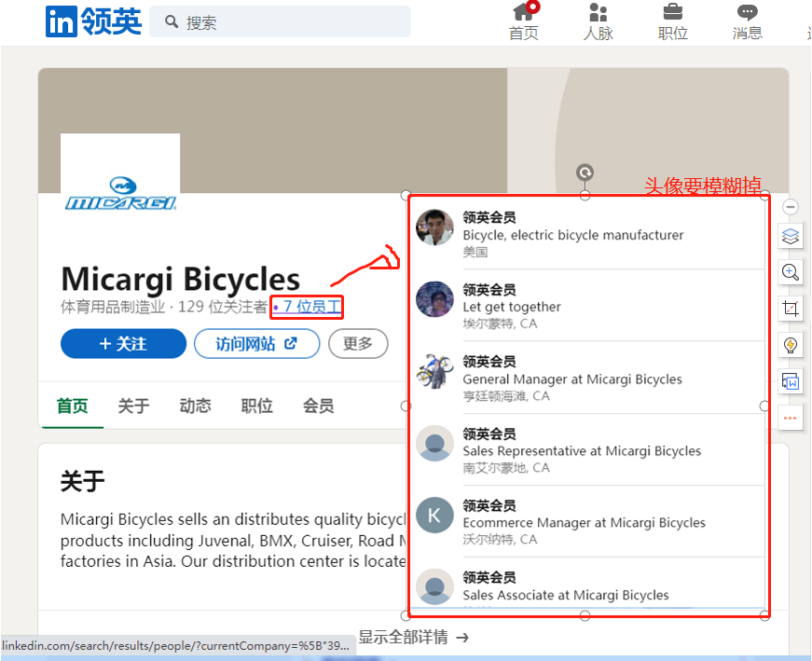Click "Sales Representative at Micargi Bicycles"
Screen dimensions: 812x661
coord(582,451)
